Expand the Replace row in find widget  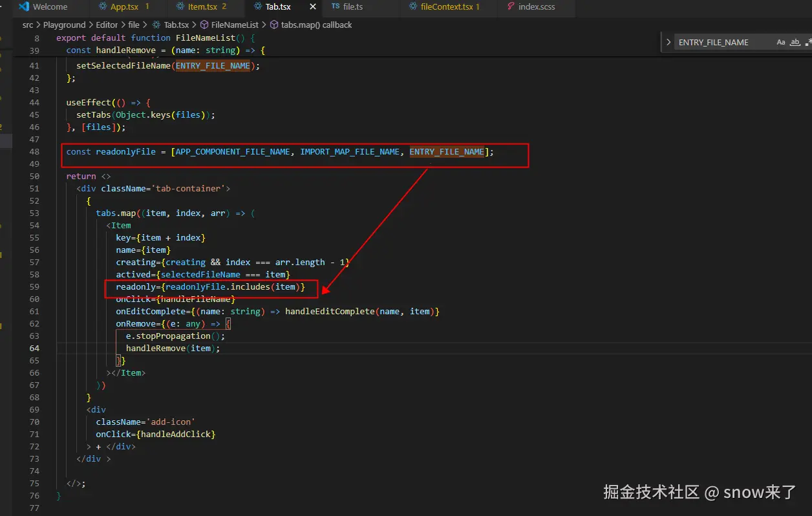[x=668, y=42]
